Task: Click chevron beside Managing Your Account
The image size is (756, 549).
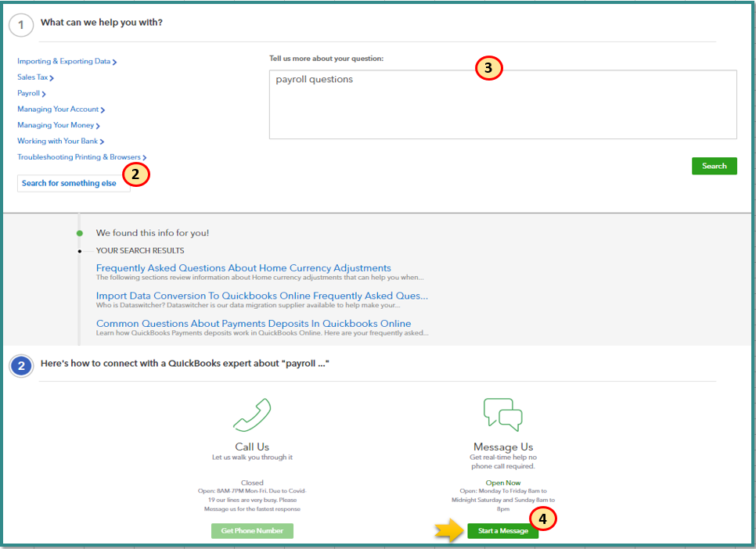Action: click(x=103, y=110)
